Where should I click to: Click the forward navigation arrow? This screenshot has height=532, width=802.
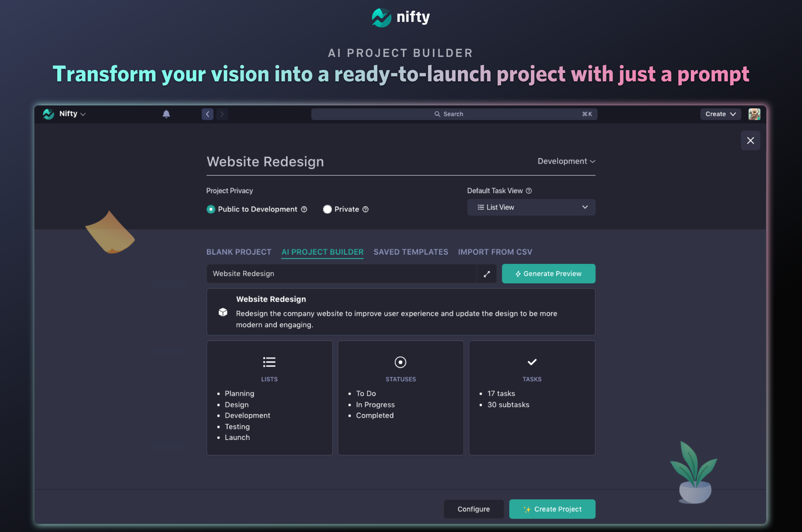[222, 114]
